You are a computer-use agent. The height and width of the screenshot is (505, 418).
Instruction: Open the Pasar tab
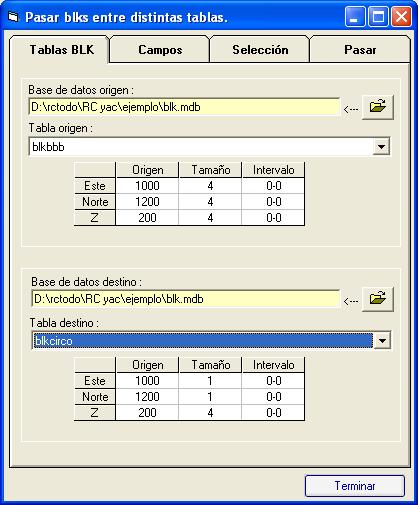pos(360,50)
